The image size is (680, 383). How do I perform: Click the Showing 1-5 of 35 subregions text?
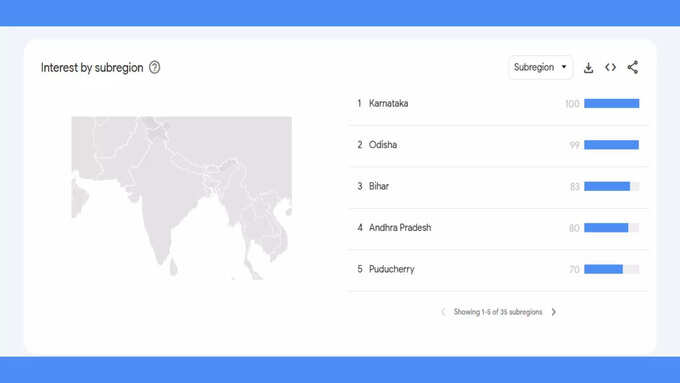point(498,312)
